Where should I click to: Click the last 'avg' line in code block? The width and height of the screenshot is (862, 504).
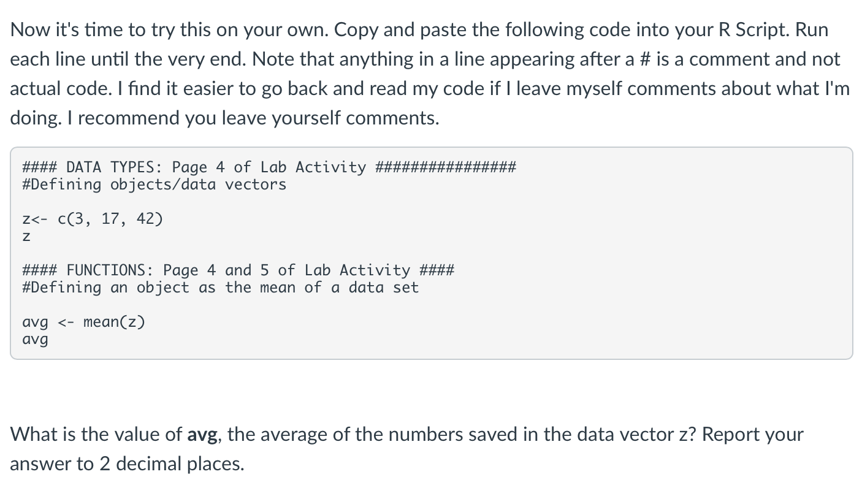[x=35, y=340]
